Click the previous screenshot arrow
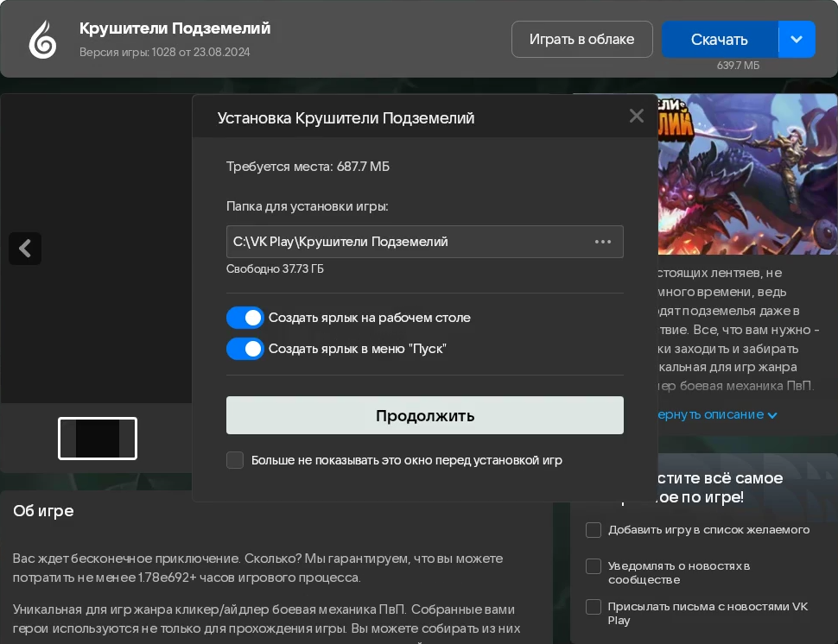This screenshot has height=644, width=838. 25,249
